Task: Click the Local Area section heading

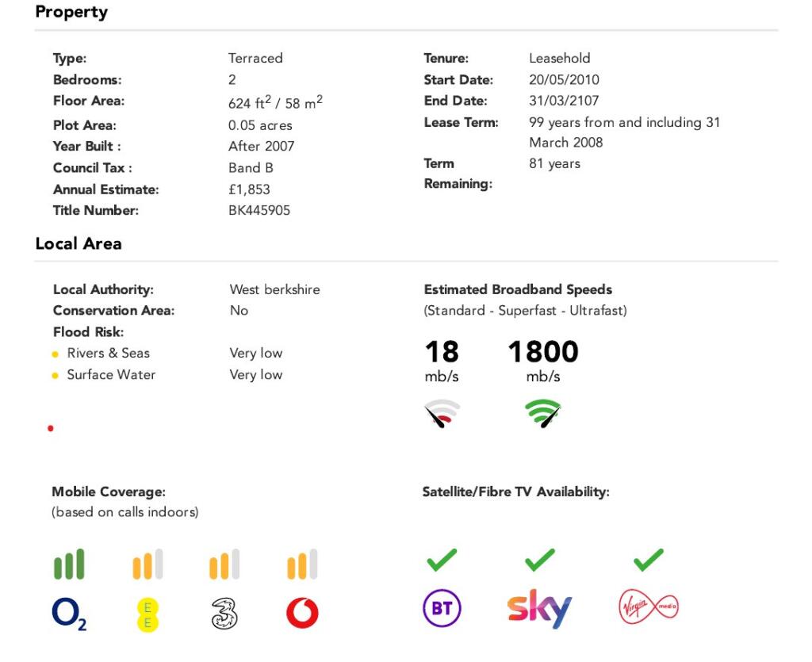Action: pyautogui.click(x=79, y=243)
